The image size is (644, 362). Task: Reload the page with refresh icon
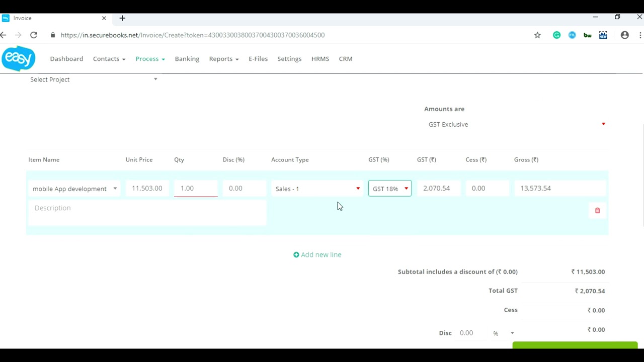click(x=34, y=35)
